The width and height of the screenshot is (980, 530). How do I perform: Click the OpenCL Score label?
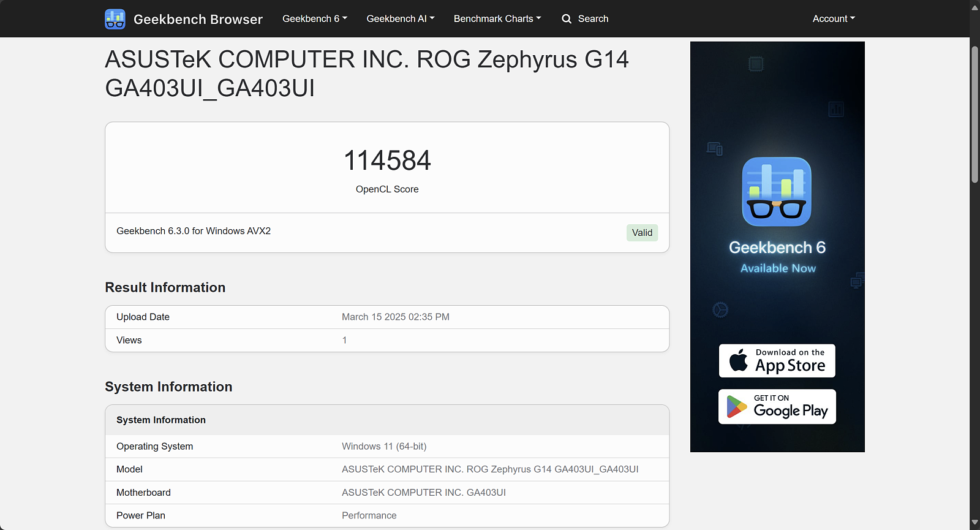[x=387, y=189]
